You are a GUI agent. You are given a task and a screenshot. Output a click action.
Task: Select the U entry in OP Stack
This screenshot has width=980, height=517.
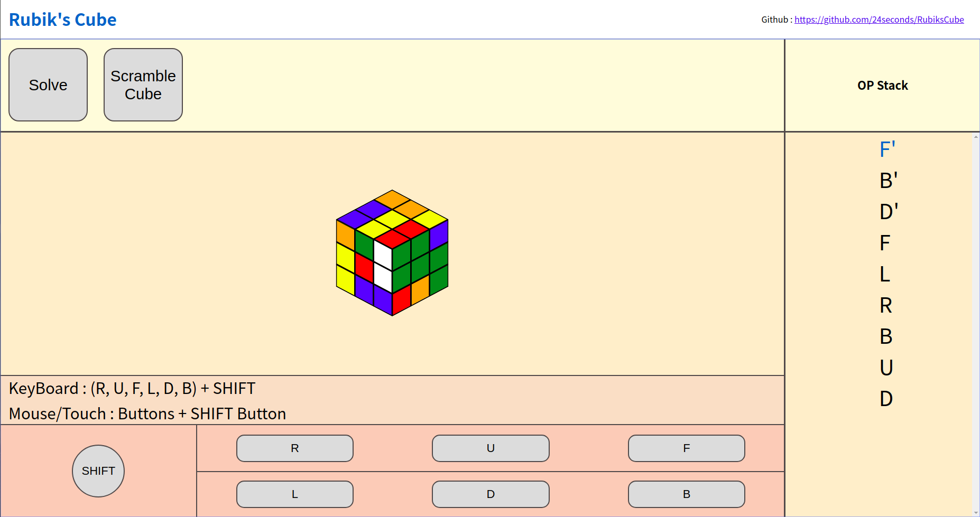tap(886, 368)
